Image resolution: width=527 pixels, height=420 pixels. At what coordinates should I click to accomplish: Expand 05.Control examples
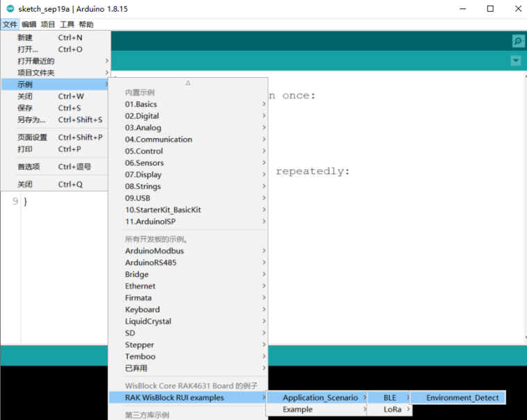pyautogui.click(x=188, y=151)
